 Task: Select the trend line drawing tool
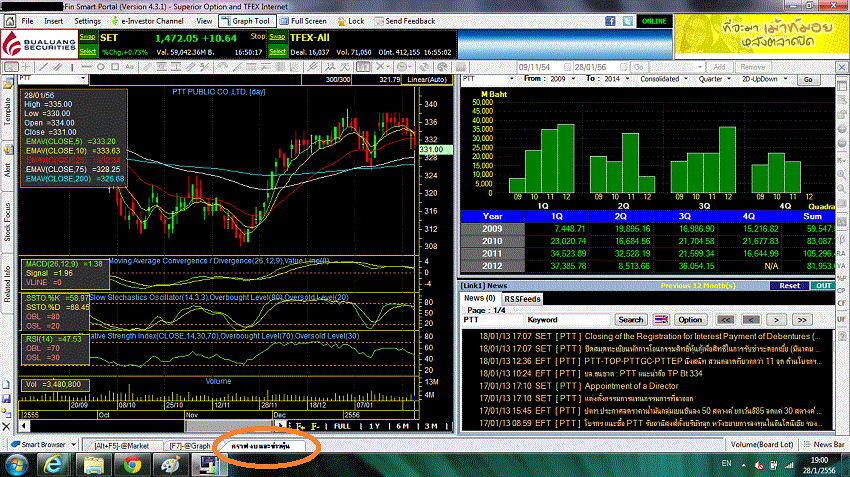pyautogui.click(x=43, y=67)
